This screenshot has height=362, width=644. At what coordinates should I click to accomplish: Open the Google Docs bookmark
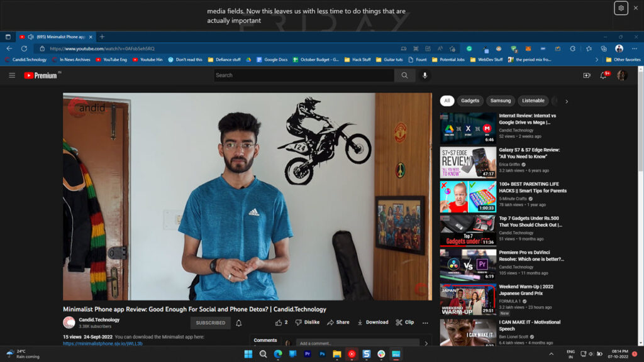click(272, 60)
